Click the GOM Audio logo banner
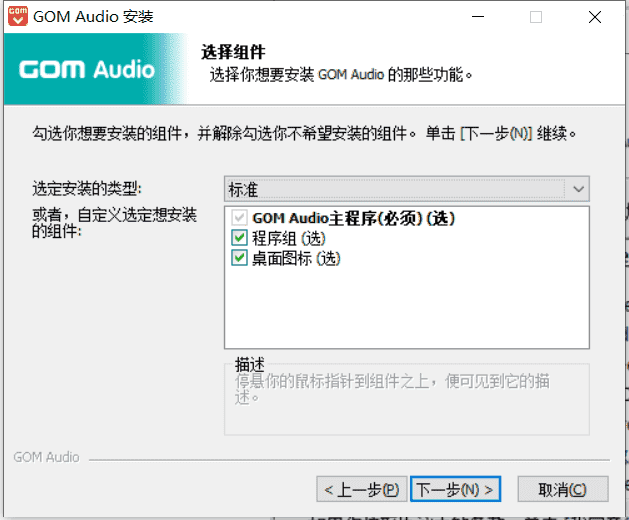Image resolution: width=629 pixels, height=520 pixels. pyautogui.click(x=95, y=69)
